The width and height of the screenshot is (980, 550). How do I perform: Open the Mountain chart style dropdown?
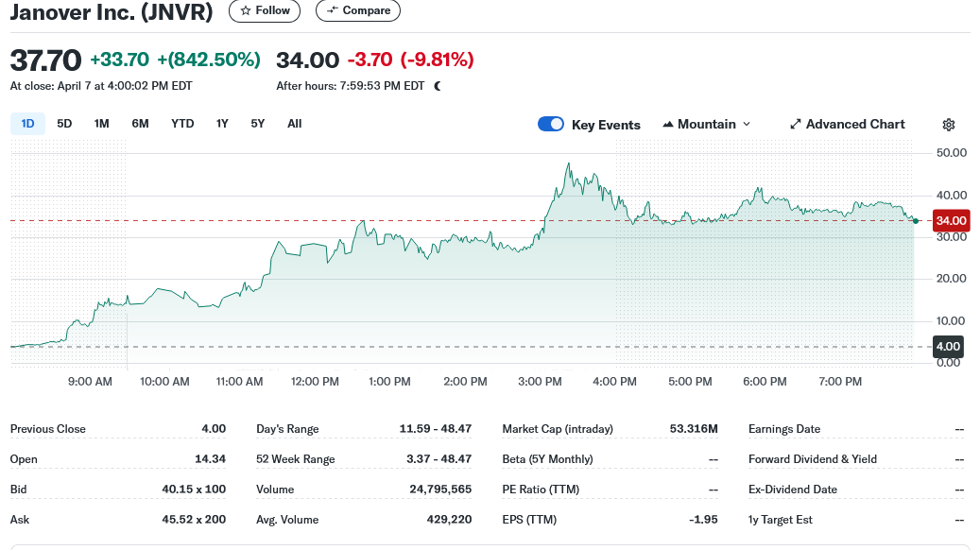pyautogui.click(x=707, y=124)
